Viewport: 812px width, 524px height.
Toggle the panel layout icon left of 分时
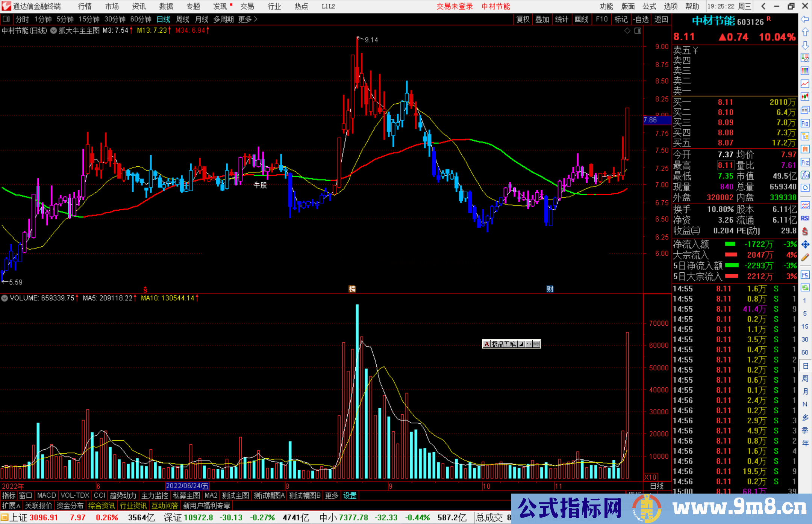pyautogui.click(x=6, y=19)
